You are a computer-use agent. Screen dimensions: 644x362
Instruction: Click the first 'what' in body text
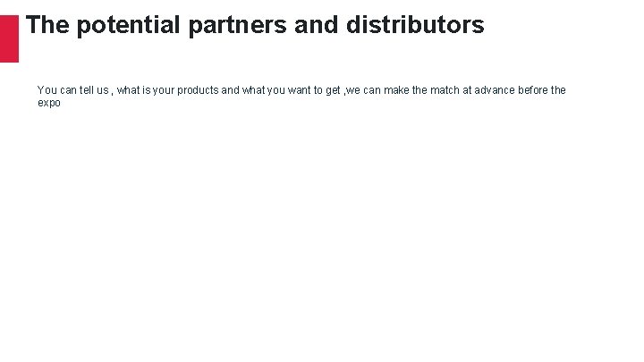tap(129, 90)
